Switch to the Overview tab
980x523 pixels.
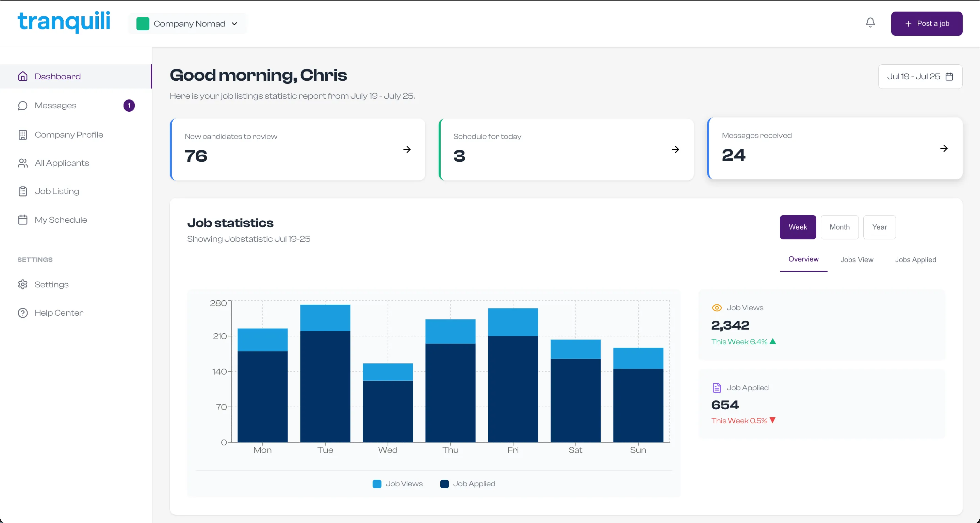803,259
